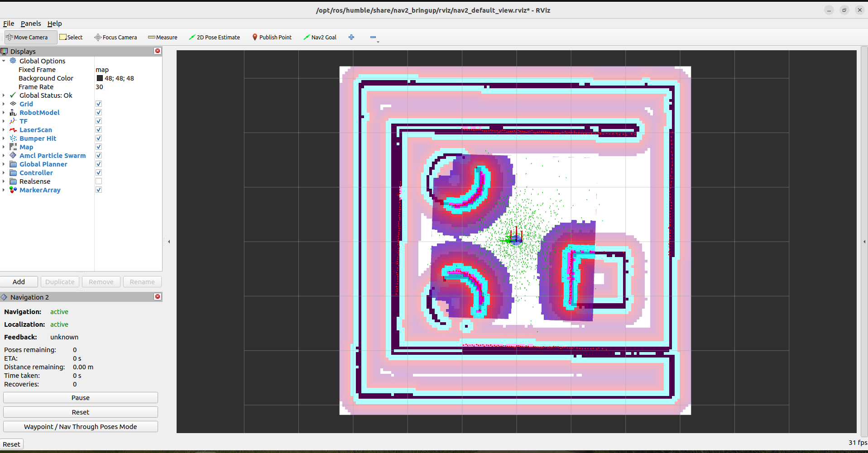Switch to Waypoint / Nav Through Poses Mode

click(x=81, y=426)
